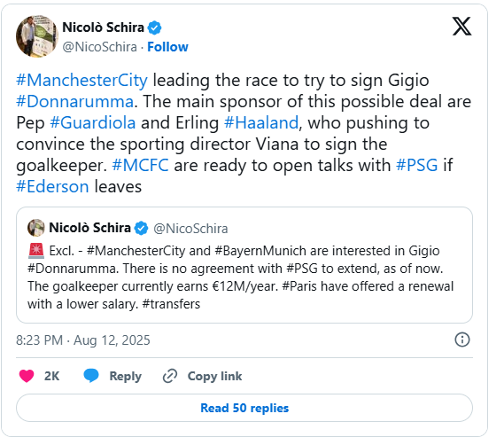
Task: Click Nicolò Schira's large profile avatar
Action: coord(37,36)
